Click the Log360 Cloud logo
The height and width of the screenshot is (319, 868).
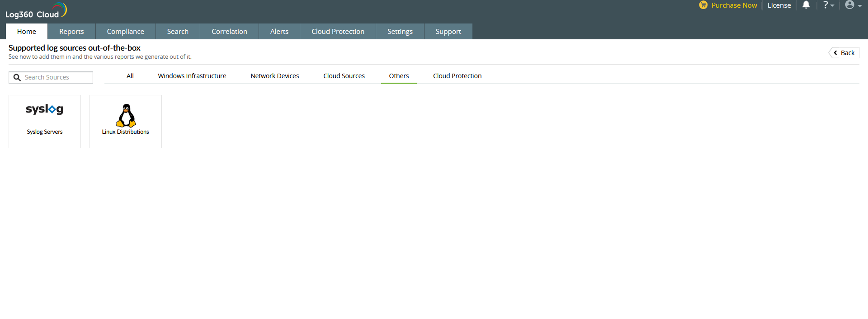(x=35, y=11)
